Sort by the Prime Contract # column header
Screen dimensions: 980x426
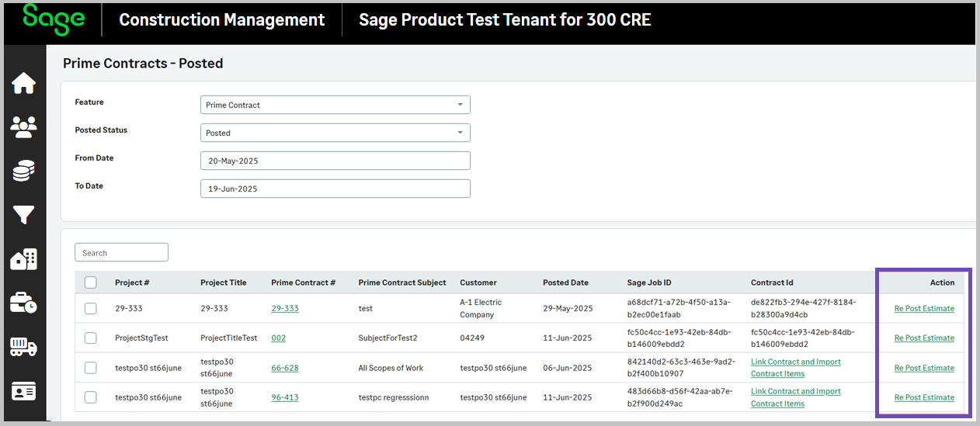coord(304,282)
